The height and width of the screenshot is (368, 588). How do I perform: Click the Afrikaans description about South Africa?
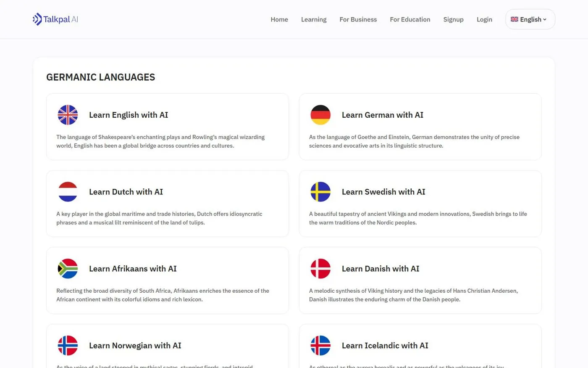163,295
